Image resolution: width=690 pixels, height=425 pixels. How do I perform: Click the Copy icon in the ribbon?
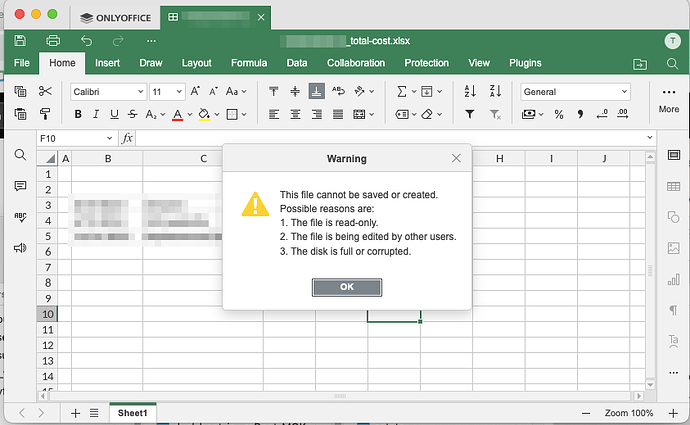(x=20, y=92)
